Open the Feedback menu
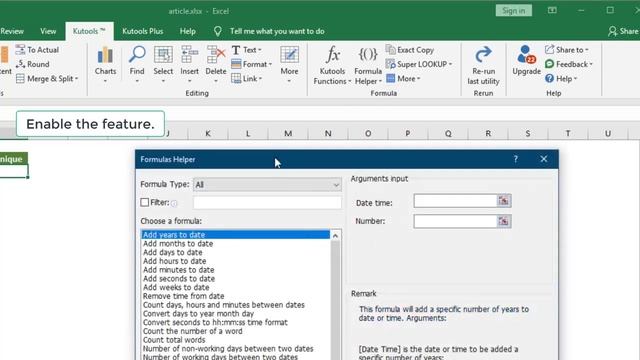 point(569,64)
